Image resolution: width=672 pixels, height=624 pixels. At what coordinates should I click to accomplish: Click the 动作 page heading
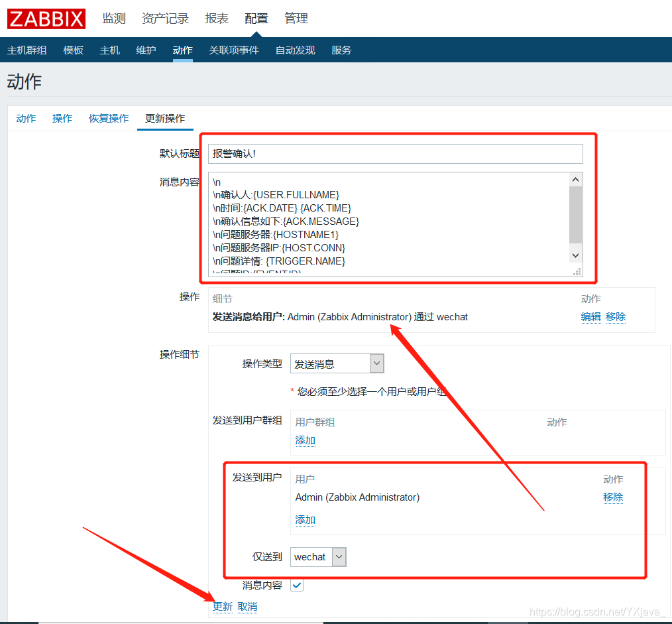click(x=25, y=82)
